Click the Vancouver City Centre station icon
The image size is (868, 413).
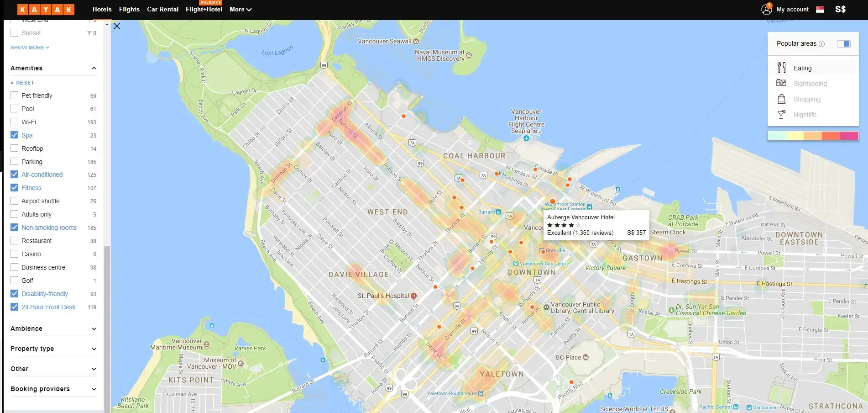[x=516, y=264]
